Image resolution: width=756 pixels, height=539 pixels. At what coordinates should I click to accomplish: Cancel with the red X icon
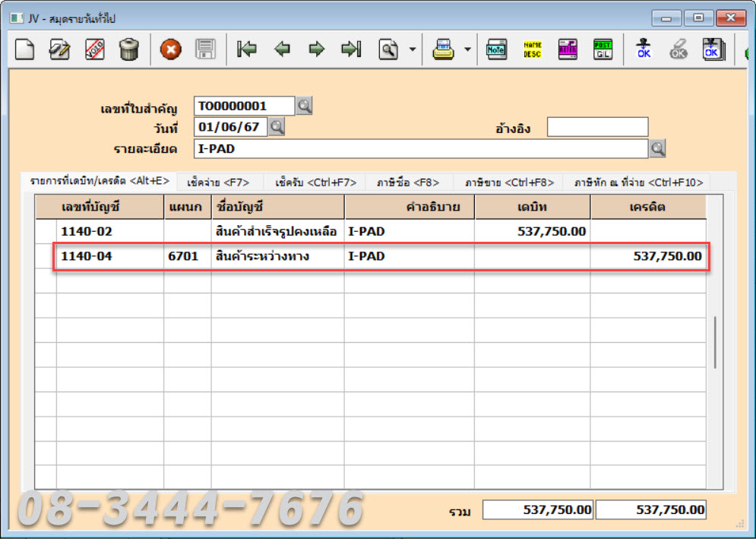171,49
